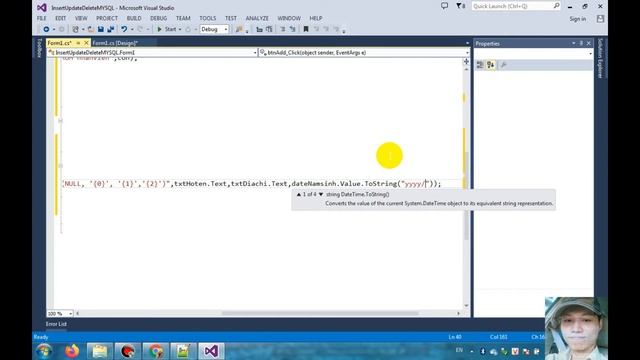The image size is (640, 360).
Task: Undo the last edit with the undo arrow
Action: (124, 29)
